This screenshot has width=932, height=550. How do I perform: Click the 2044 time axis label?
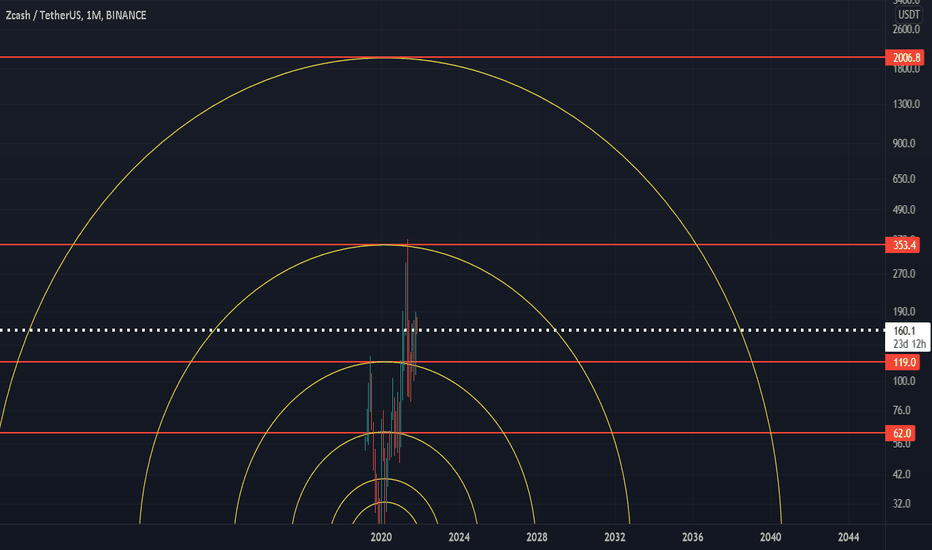tap(848, 537)
